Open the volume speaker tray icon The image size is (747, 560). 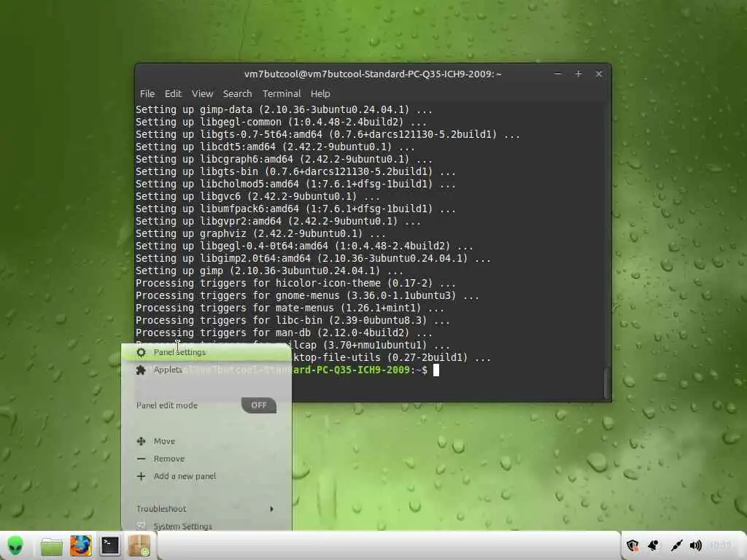click(696, 545)
